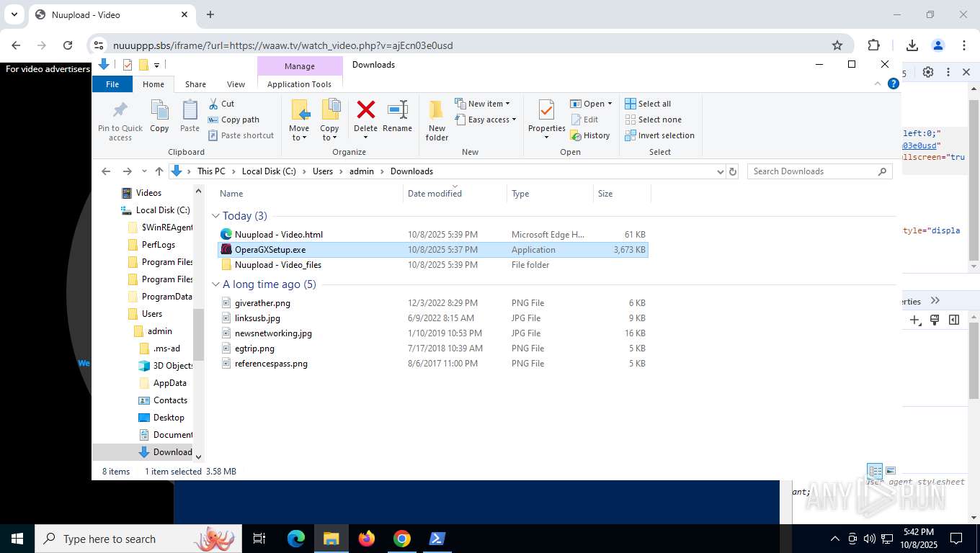
Task: Click the red Delete icon
Action: point(366,110)
